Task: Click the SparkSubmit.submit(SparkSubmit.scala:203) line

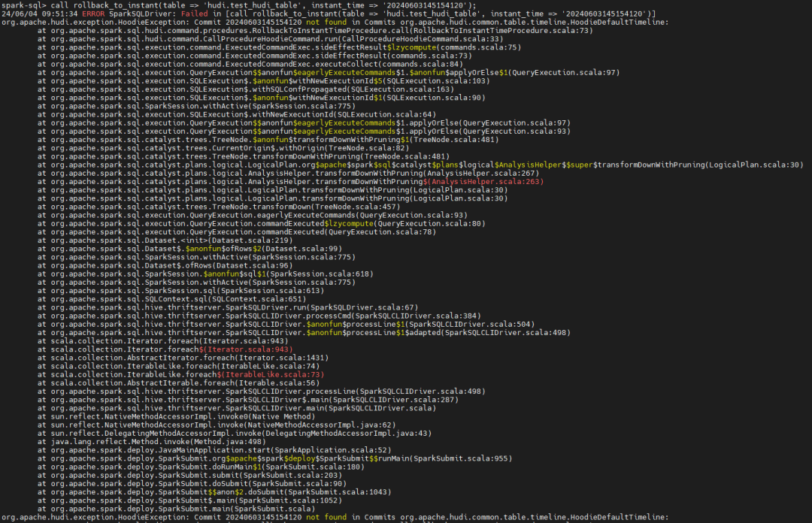Action: [x=189, y=476]
